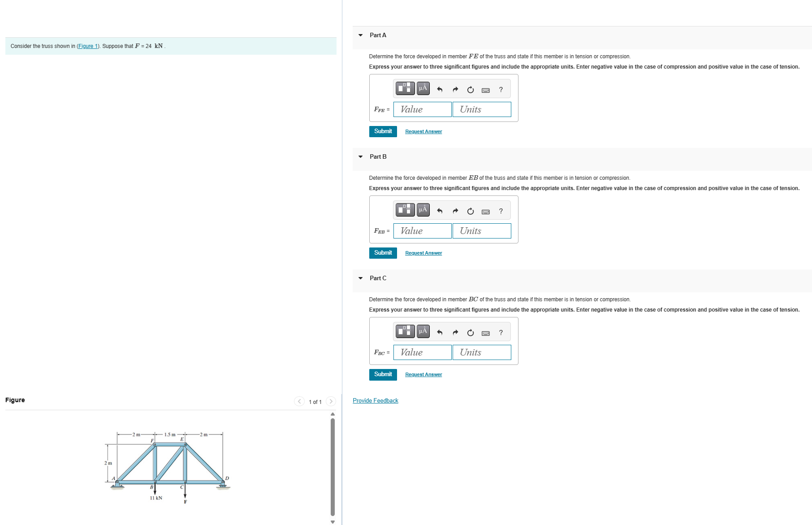Screen dimensions: 812x525
Task: Open templates icon in Part B toolbar
Action: (x=405, y=210)
